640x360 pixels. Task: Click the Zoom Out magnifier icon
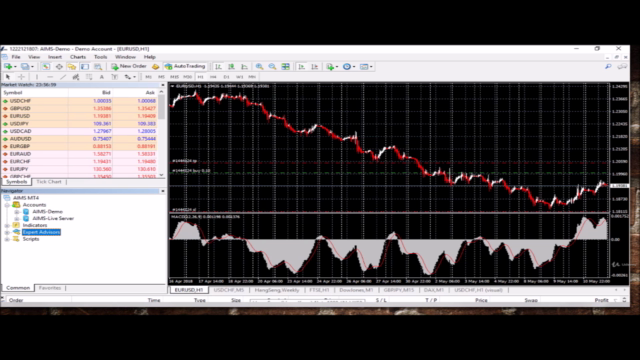[x=272, y=67]
